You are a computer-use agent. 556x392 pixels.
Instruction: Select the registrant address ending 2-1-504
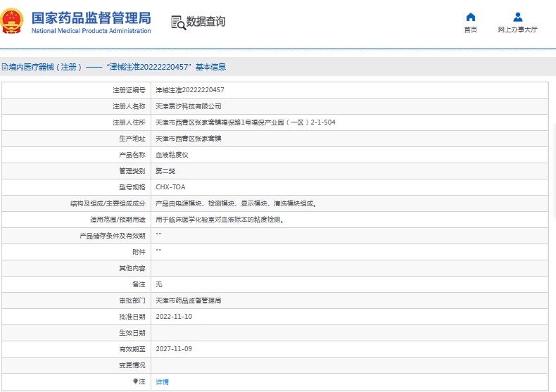pyautogui.click(x=246, y=122)
